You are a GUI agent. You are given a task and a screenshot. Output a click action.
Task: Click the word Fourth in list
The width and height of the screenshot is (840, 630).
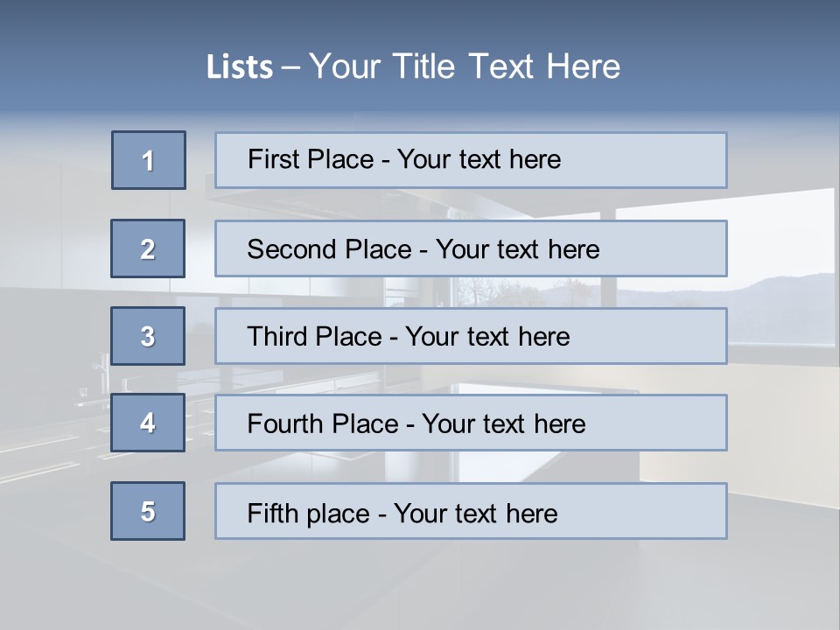[283, 423]
